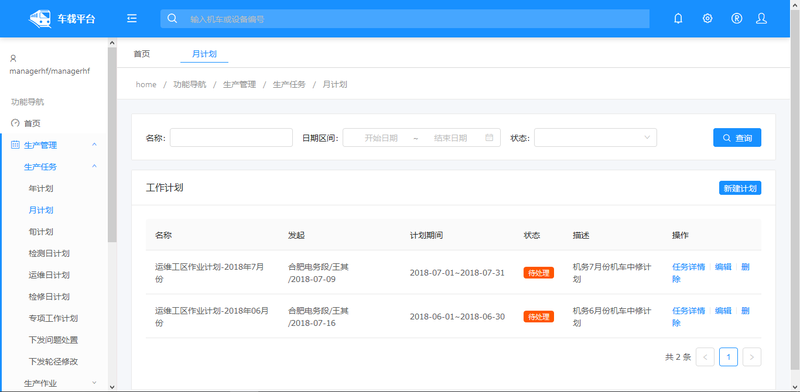Click the 2018-06-01~2018-06-30 period cell
Screen dimensions: 800x392
coord(457,316)
